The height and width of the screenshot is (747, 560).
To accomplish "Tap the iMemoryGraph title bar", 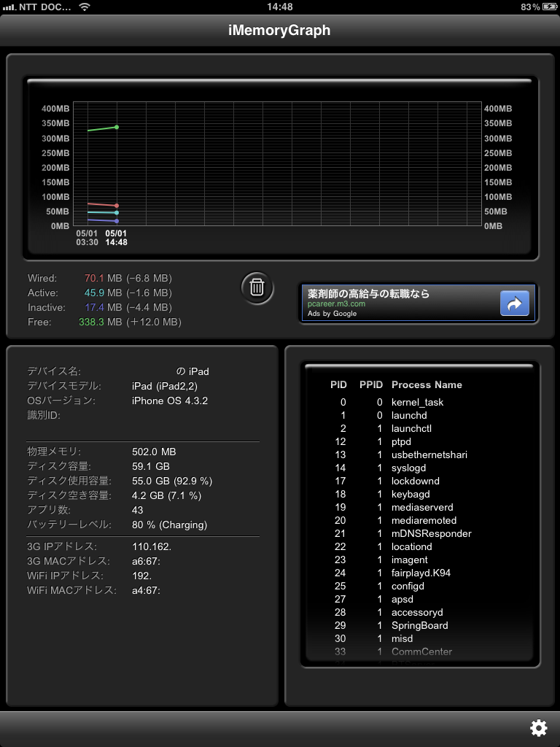I will [280, 30].
